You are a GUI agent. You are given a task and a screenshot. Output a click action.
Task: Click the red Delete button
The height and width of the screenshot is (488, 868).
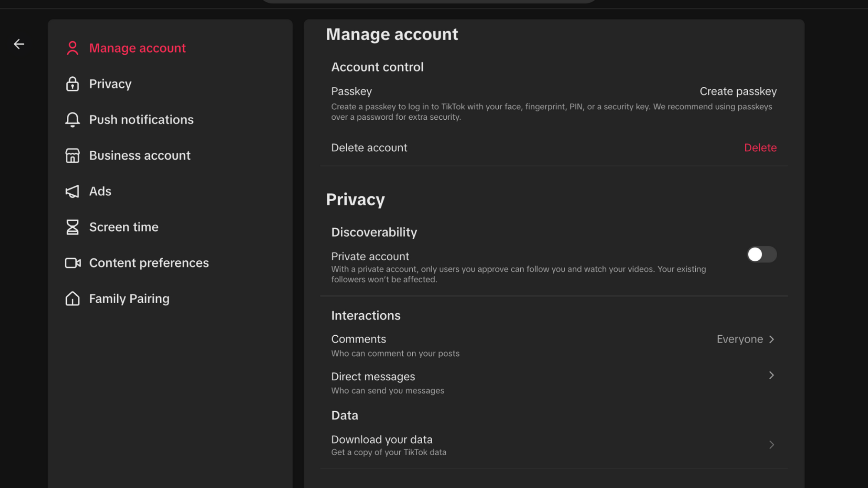coord(760,148)
